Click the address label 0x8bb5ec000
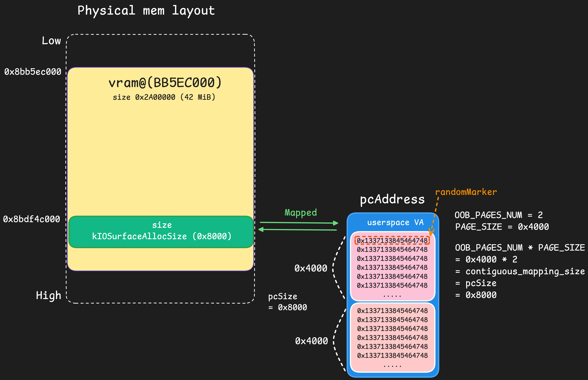 pyautogui.click(x=33, y=72)
